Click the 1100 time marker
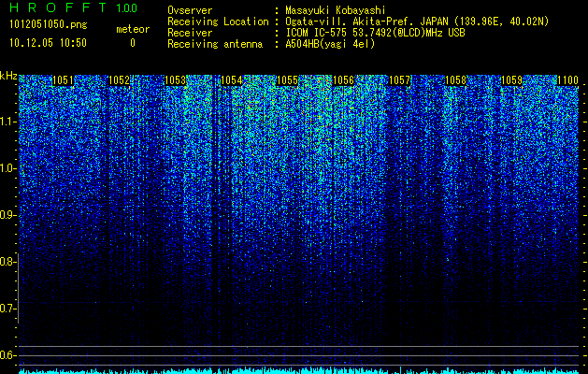The height and width of the screenshot is (374, 588). 567,80
